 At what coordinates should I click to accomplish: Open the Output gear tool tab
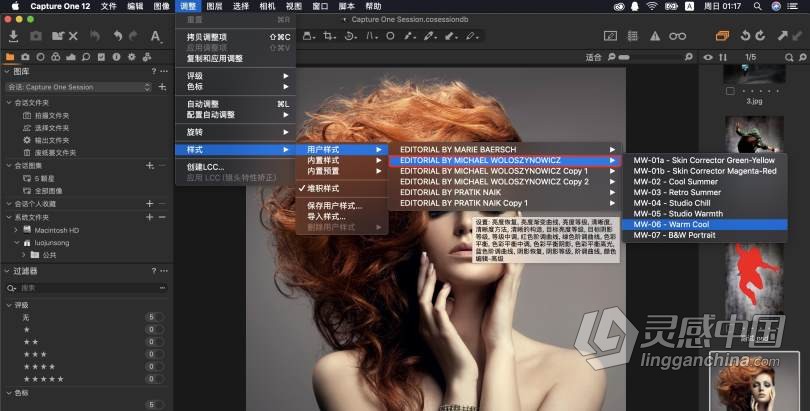(x=132, y=57)
